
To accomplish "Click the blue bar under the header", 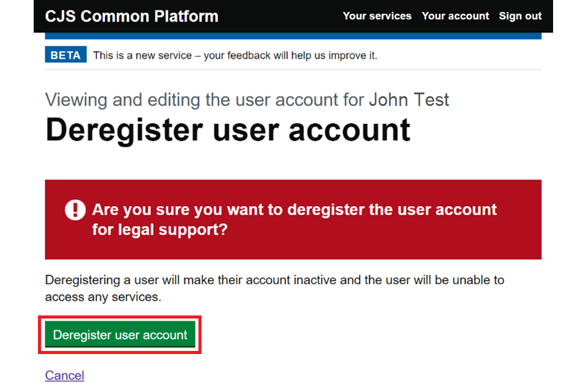I will coord(293,36).
